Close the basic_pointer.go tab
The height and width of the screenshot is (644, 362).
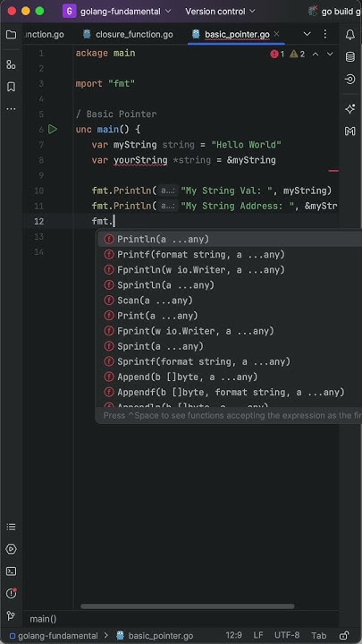(x=276, y=34)
